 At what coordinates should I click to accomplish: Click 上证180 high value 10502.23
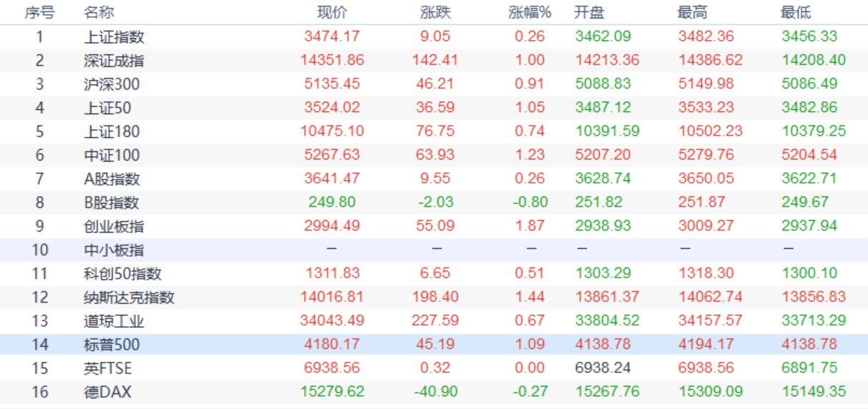point(710,131)
